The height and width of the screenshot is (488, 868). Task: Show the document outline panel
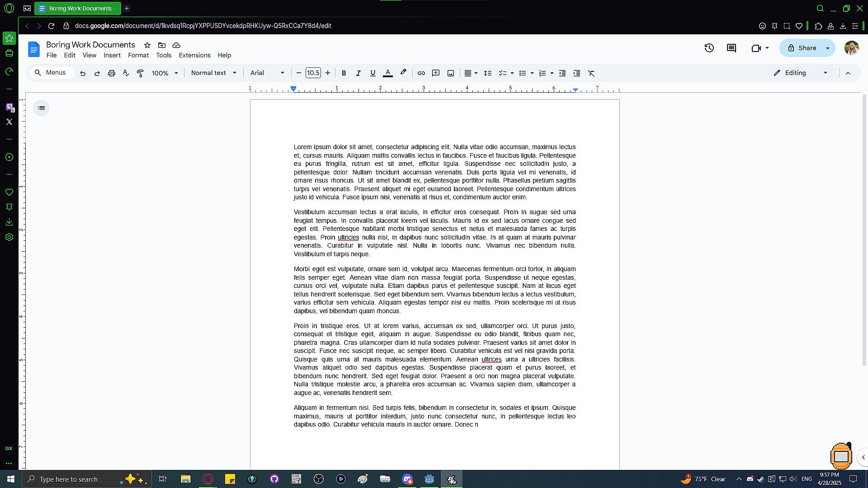coord(41,108)
